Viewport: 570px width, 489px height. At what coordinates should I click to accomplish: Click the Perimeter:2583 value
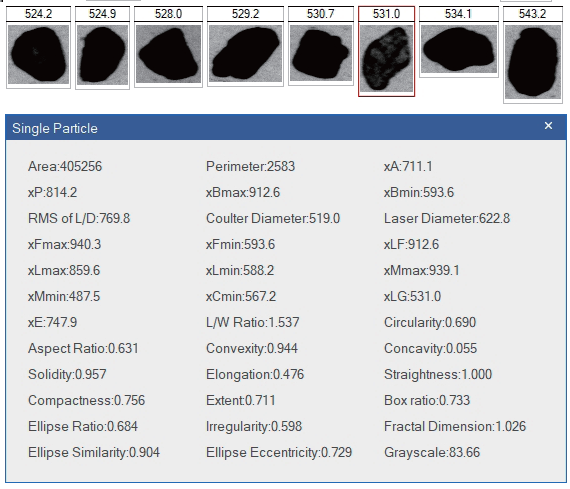click(x=250, y=167)
